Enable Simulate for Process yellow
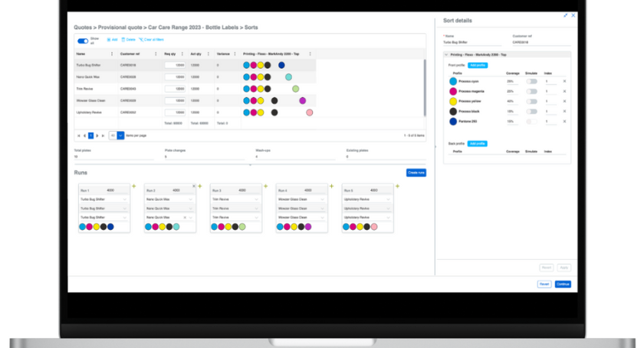644x348 pixels. (x=532, y=101)
